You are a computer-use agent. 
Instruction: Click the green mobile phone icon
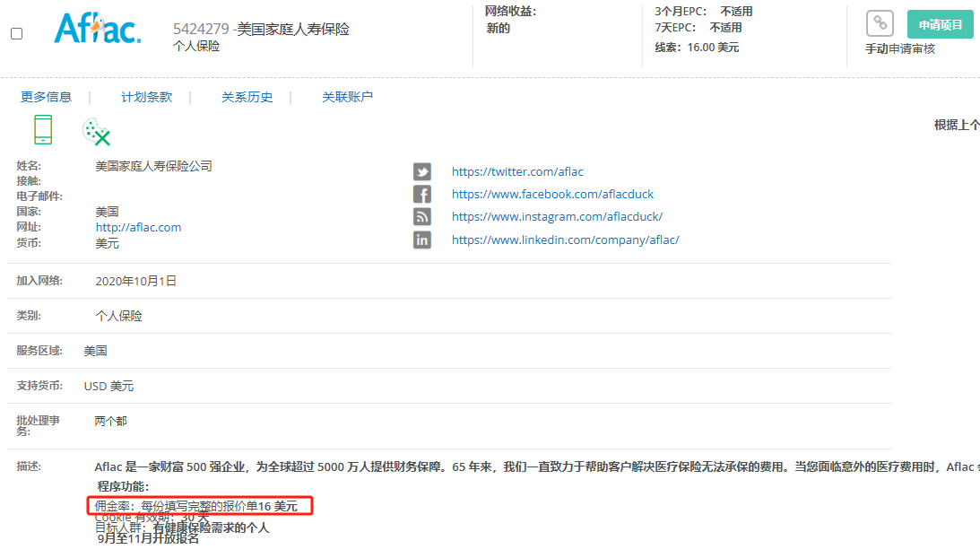pos(43,129)
